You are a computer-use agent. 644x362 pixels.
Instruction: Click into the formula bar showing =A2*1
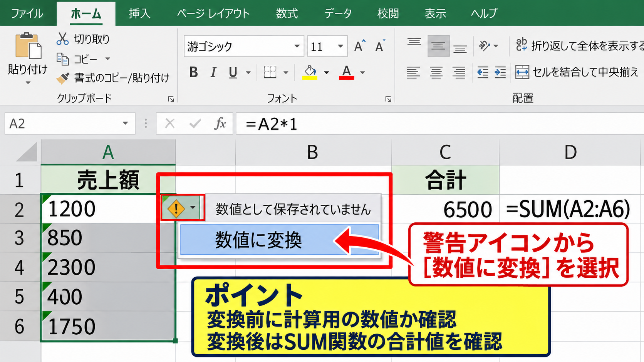tap(440, 123)
